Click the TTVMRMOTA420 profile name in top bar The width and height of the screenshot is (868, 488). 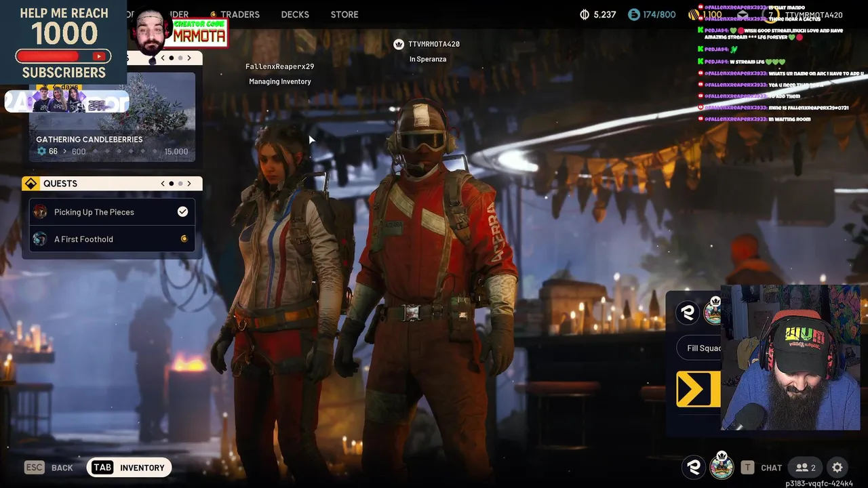pyautogui.click(x=814, y=15)
